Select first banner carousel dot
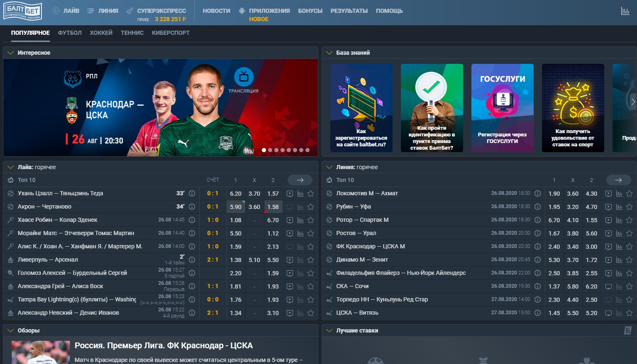The image size is (637, 364). click(264, 150)
